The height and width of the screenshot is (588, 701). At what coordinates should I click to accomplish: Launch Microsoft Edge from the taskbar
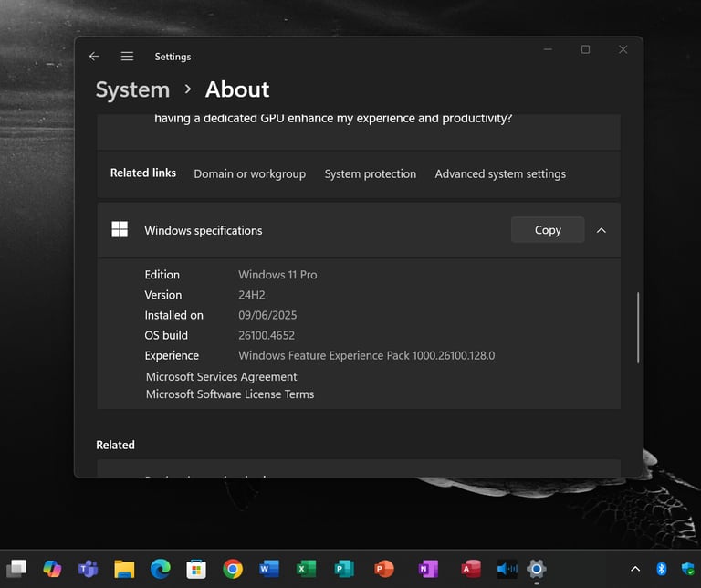(160, 569)
